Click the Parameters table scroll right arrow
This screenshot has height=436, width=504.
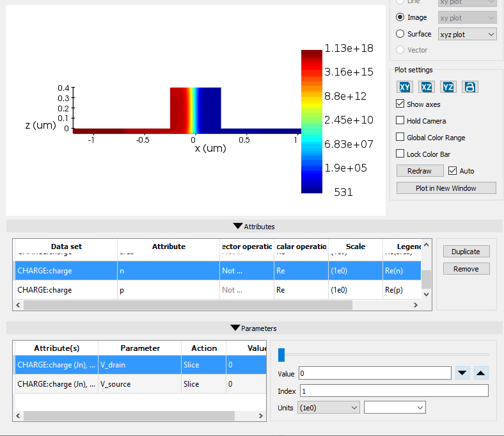click(x=261, y=416)
